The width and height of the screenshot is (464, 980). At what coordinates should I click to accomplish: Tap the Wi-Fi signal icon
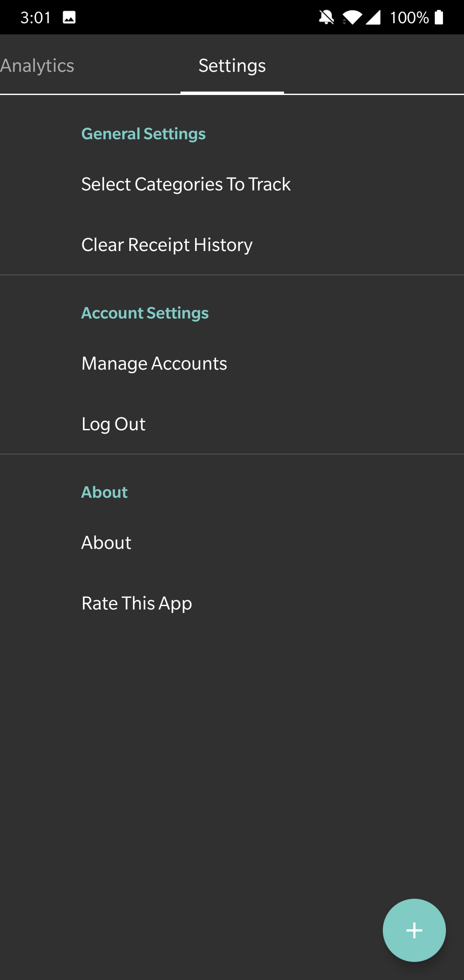click(x=352, y=17)
